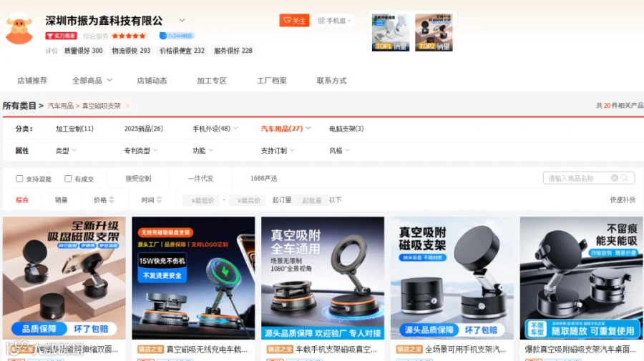Click the 7x24H response badge

pos(177,36)
